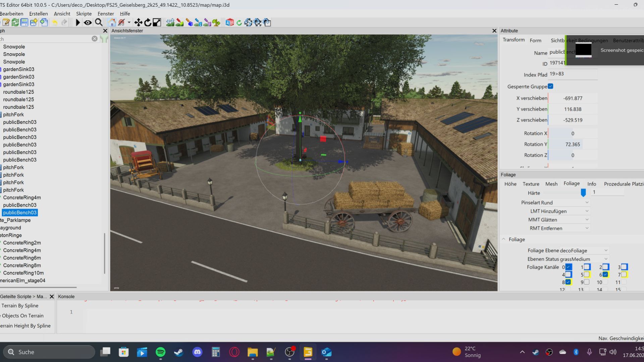The width and height of the screenshot is (644, 362).
Task: Close the Ansichtsfenster panel
Action: 494,31
